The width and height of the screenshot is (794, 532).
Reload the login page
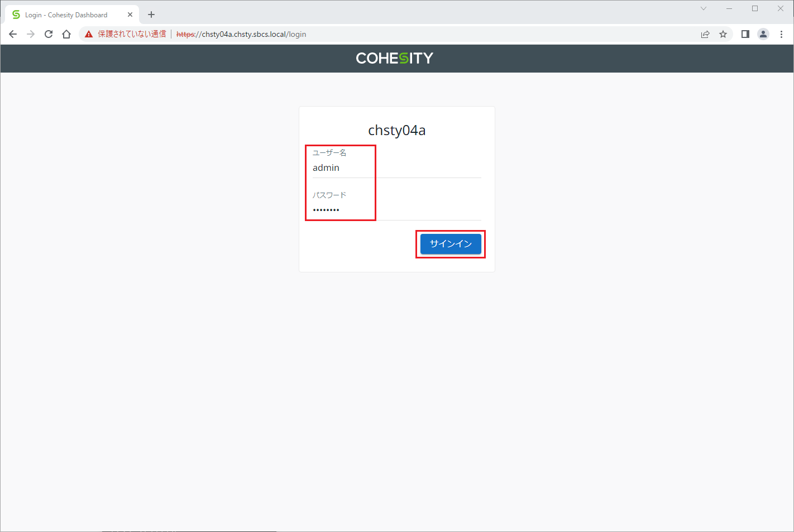tap(49, 34)
